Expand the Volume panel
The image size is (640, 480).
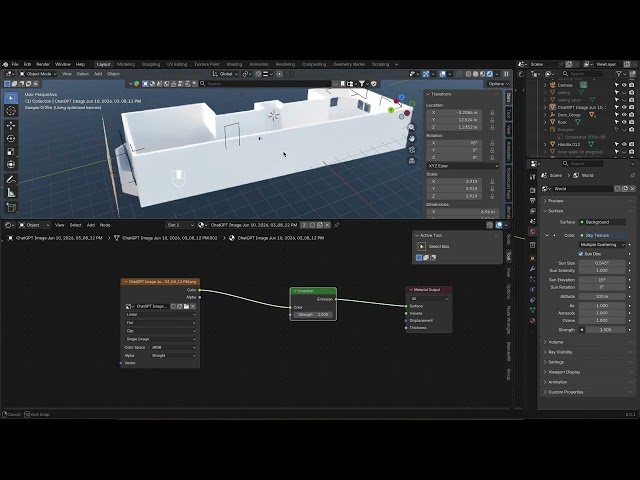pyautogui.click(x=555, y=342)
